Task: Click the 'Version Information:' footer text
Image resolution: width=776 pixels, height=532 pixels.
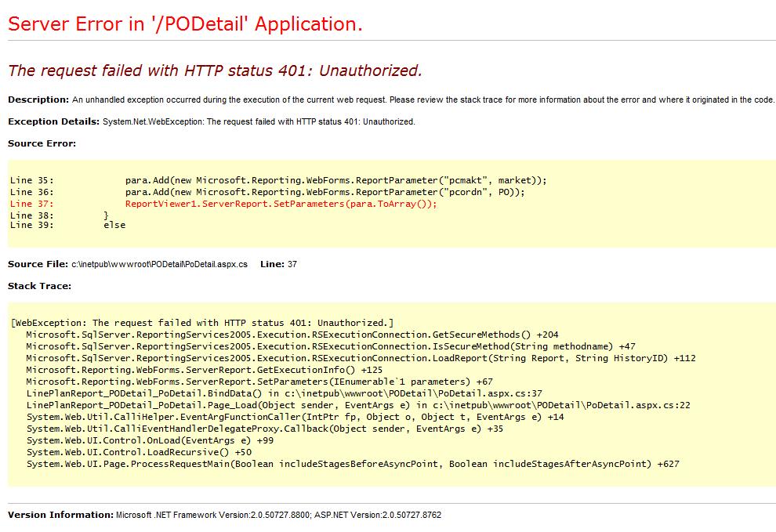Action: pyautogui.click(x=61, y=515)
